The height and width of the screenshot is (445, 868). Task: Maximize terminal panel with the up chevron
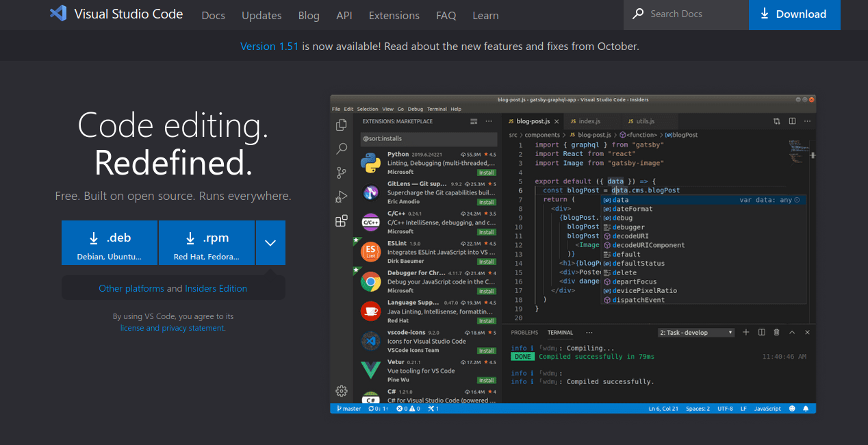[x=792, y=332]
